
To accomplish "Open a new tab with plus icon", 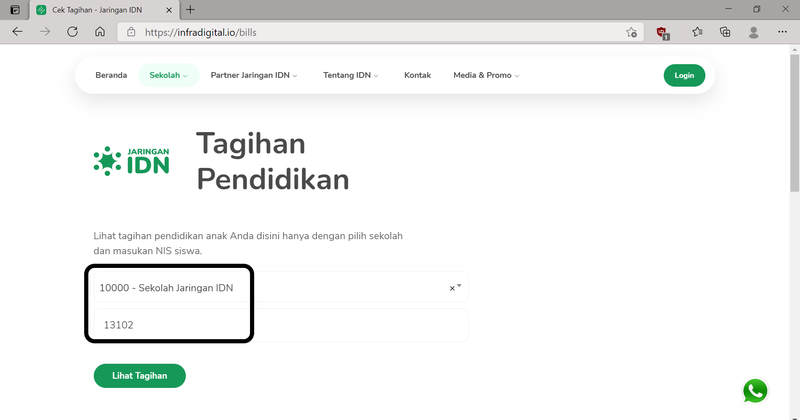I will (190, 10).
